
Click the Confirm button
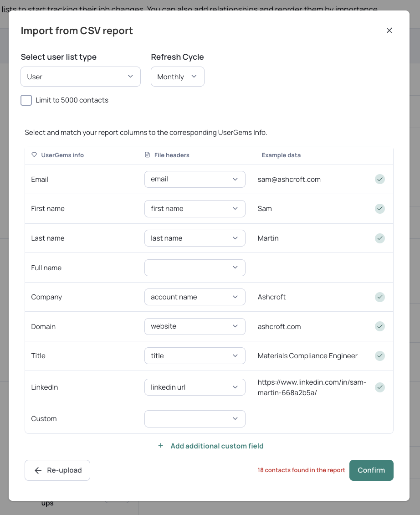[371, 470]
